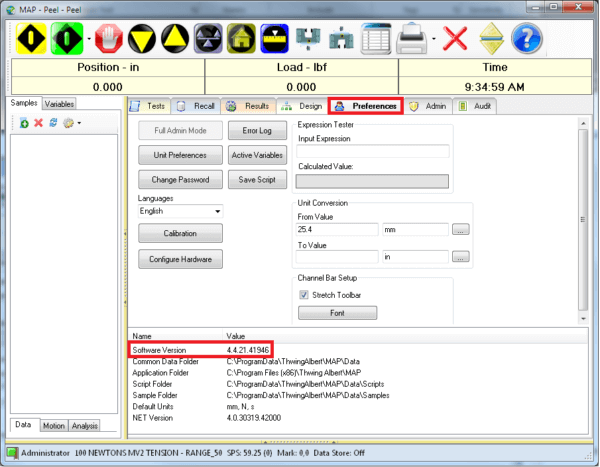The image size is (600, 467).
Task: Select the NET Version row
Action: click(x=358, y=418)
